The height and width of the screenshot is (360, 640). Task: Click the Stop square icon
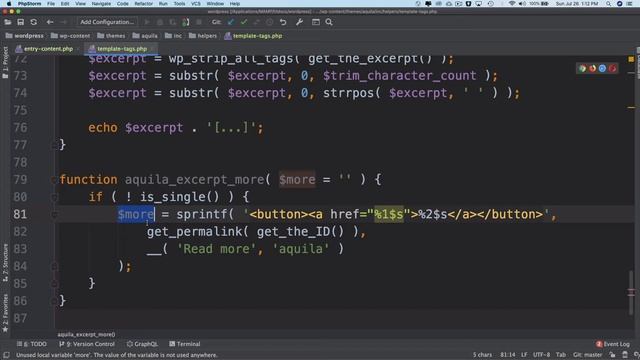[199, 22]
